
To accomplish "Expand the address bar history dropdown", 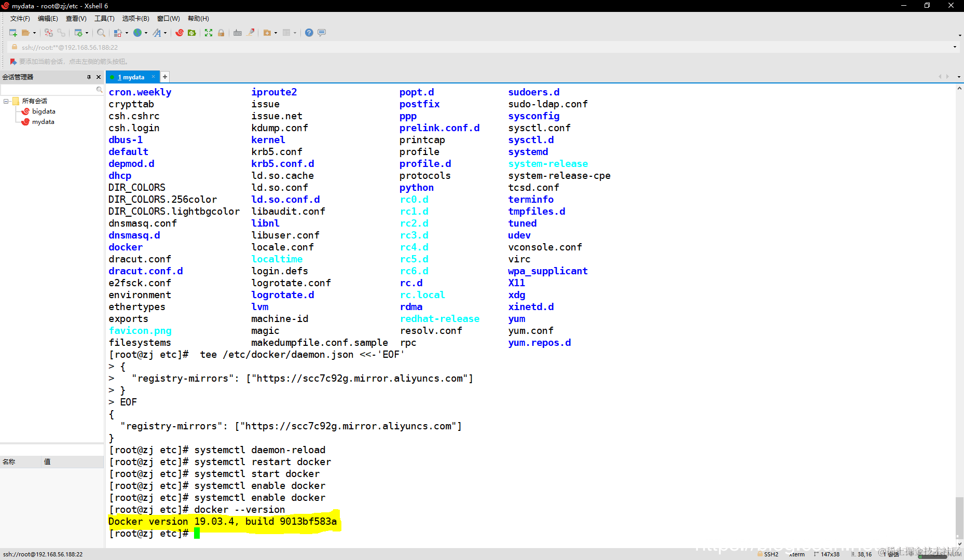I will pyautogui.click(x=955, y=47).
